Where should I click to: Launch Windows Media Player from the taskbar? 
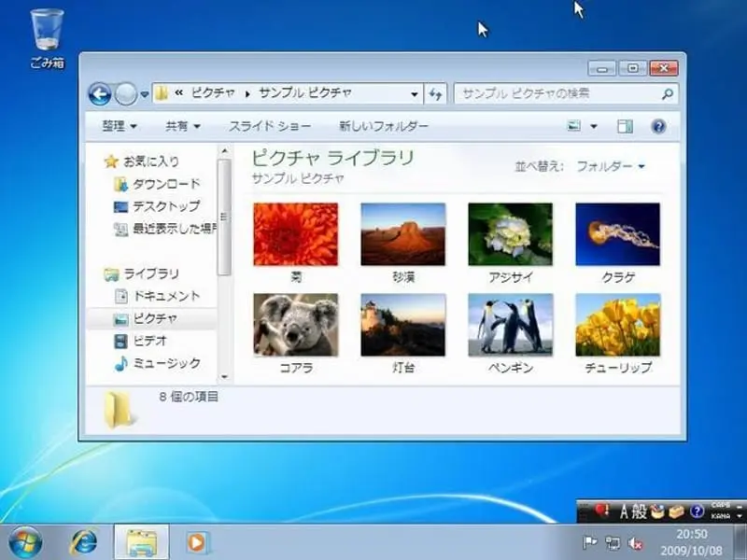(x=196, y=542)
